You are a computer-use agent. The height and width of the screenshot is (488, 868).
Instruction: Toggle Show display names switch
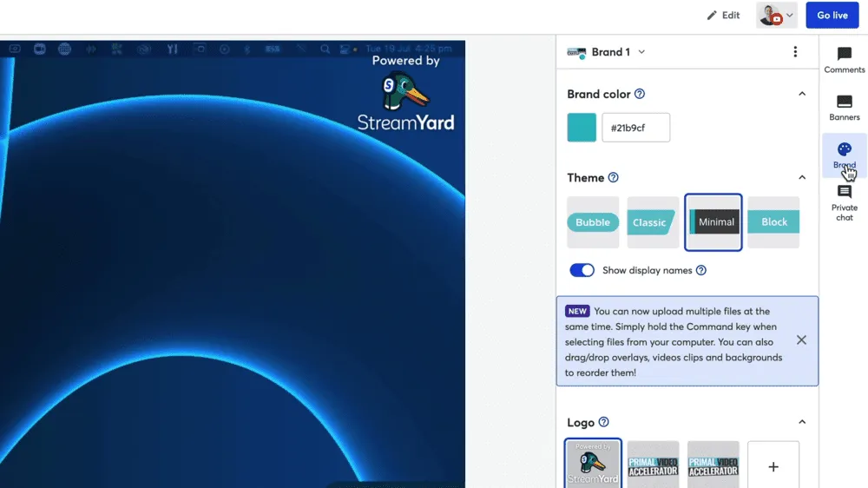point(582,270)
